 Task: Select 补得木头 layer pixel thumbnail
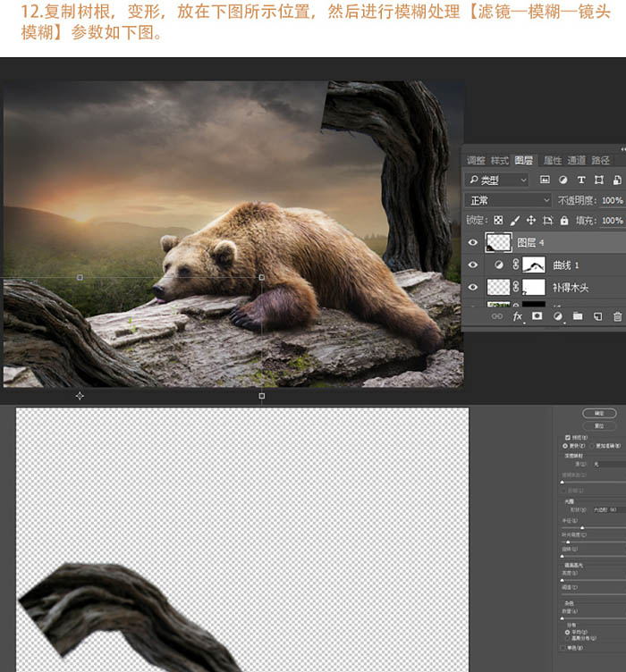498,287
